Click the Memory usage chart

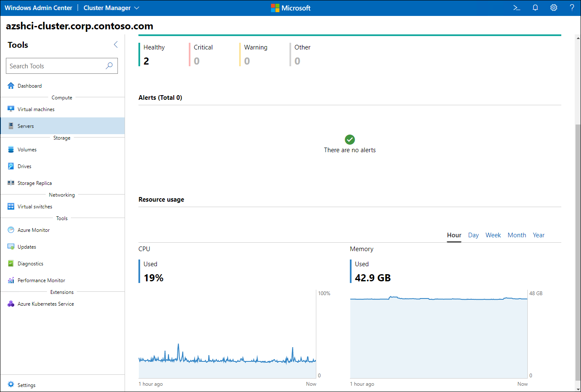click(x=439, y=334)
